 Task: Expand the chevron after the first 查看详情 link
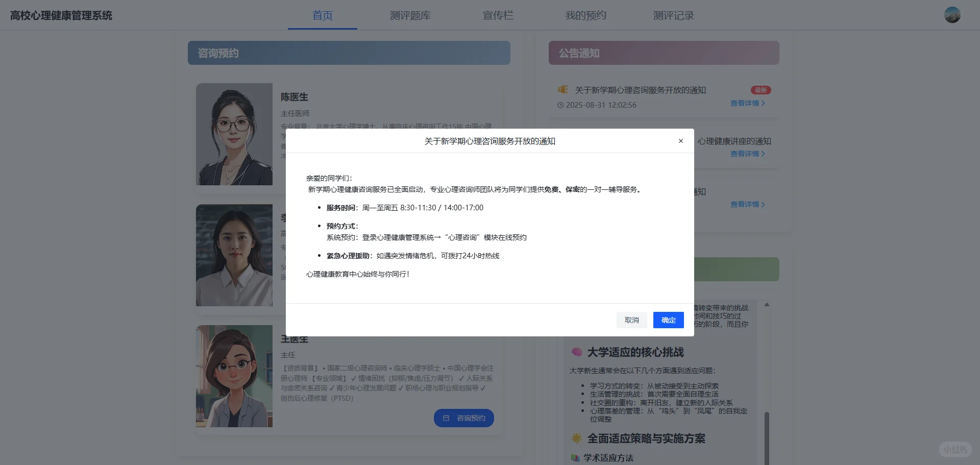[x=764, y=103]
